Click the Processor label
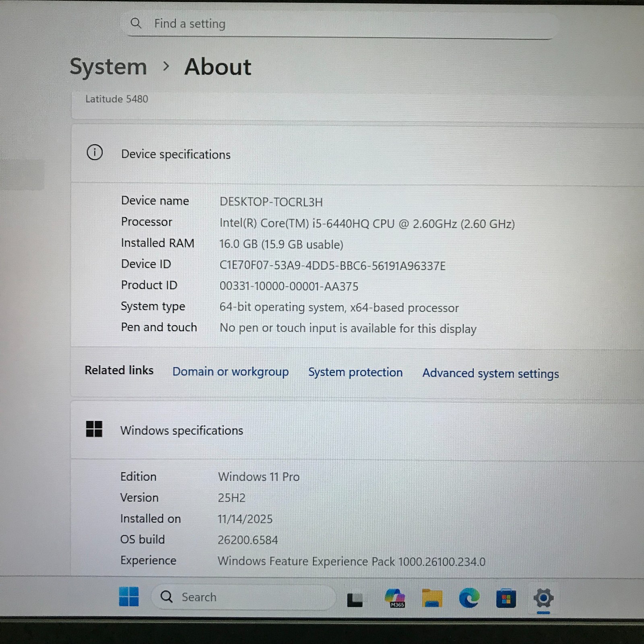 tap(147, 222)
